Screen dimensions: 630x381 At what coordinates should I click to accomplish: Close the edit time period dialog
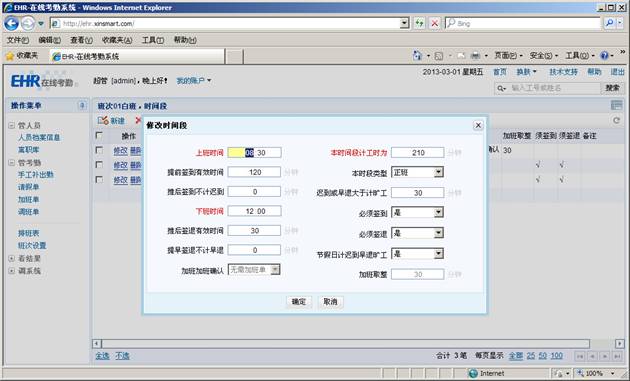(478, 125)
